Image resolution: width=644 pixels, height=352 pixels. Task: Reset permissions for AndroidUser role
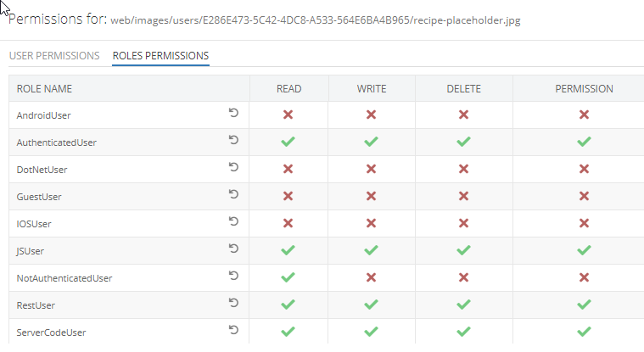pos(233,113)
